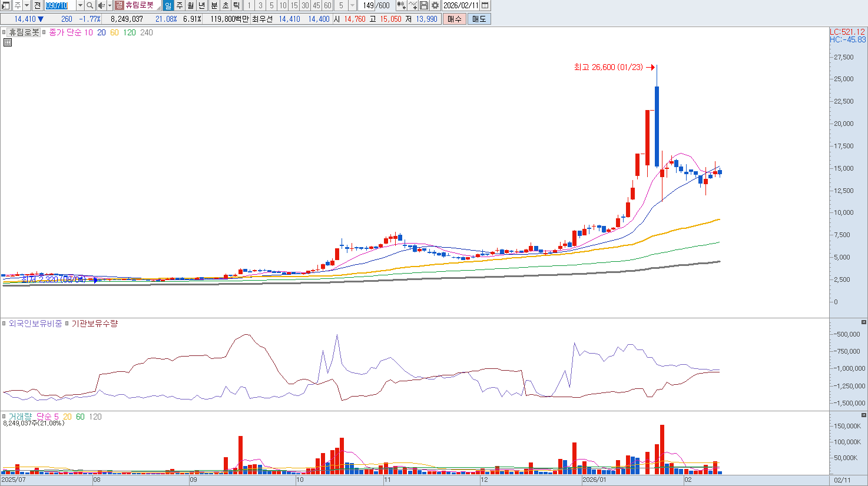868x486 pixels.
Task: Select the monthly (월) period tab
Action: (x=191, y=5)
